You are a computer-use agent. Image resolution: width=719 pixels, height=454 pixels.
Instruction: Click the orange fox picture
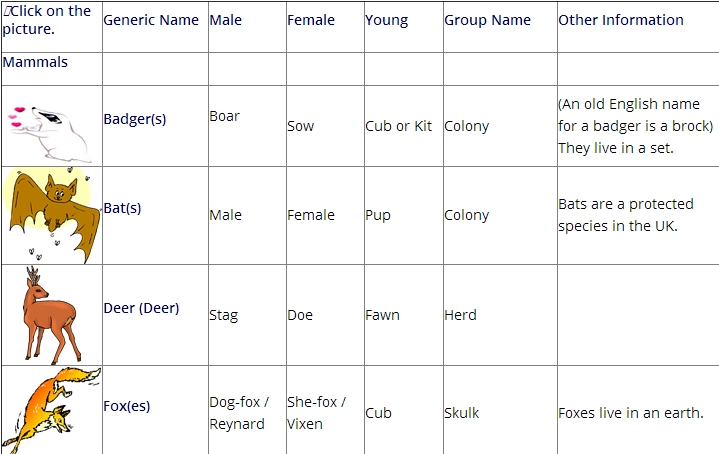(x=52, y=410)
